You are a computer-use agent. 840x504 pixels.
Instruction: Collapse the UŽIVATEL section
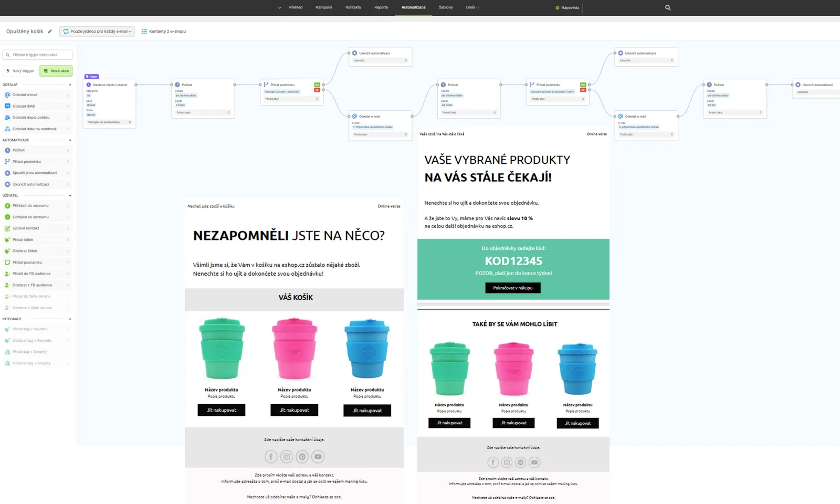click(x=70, y=195)
